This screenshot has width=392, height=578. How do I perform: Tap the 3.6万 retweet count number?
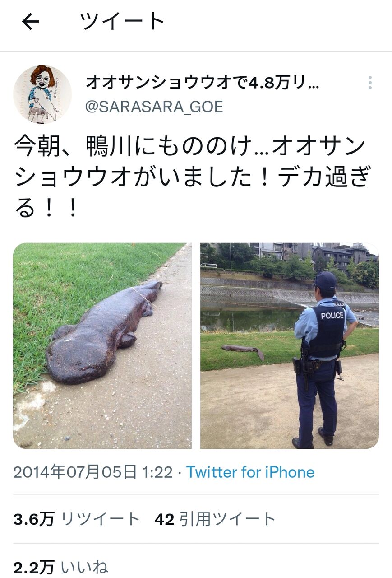[x=34, y=519]
